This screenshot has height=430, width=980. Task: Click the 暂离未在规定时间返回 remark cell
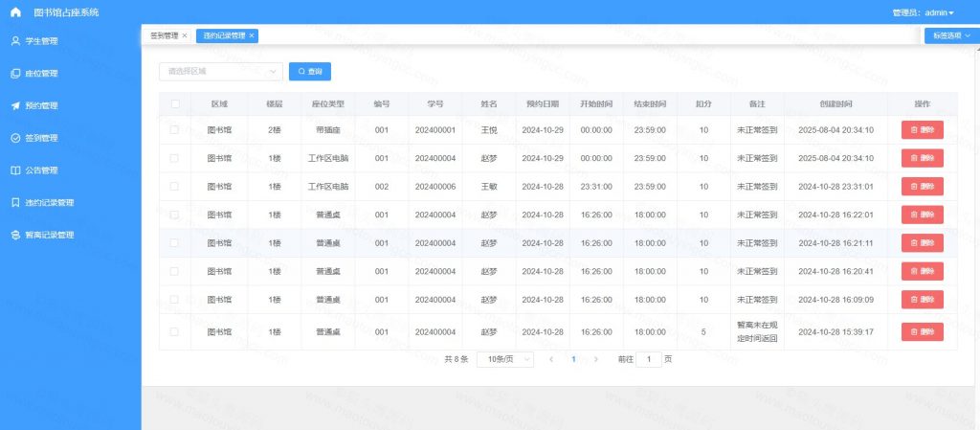[757, 332]
